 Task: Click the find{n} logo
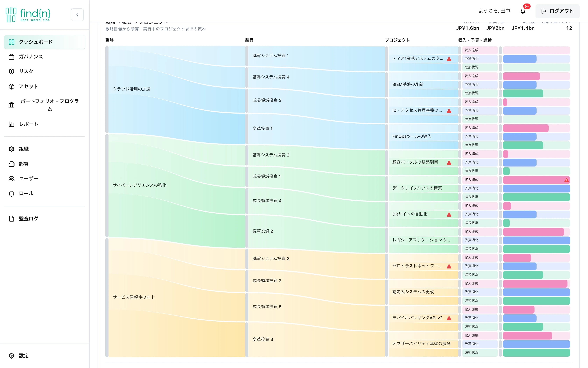pyautogui.click(x=28, y=15)
